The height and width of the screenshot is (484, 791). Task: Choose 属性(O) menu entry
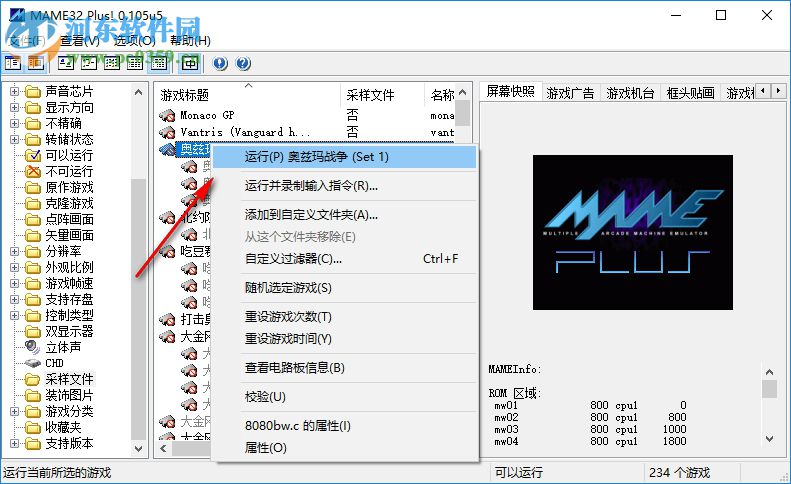click(x=345, y=448)
